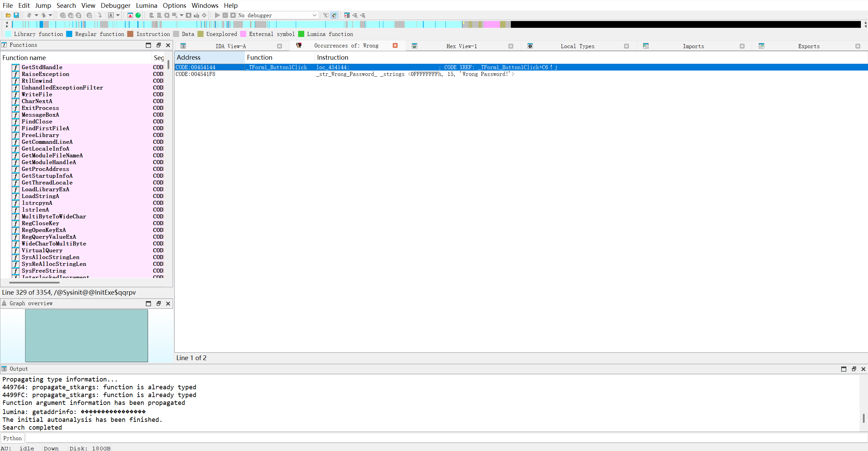Click the Open file folder icon
The width and height of the screenshot is (868, 451).
(8, 15)
